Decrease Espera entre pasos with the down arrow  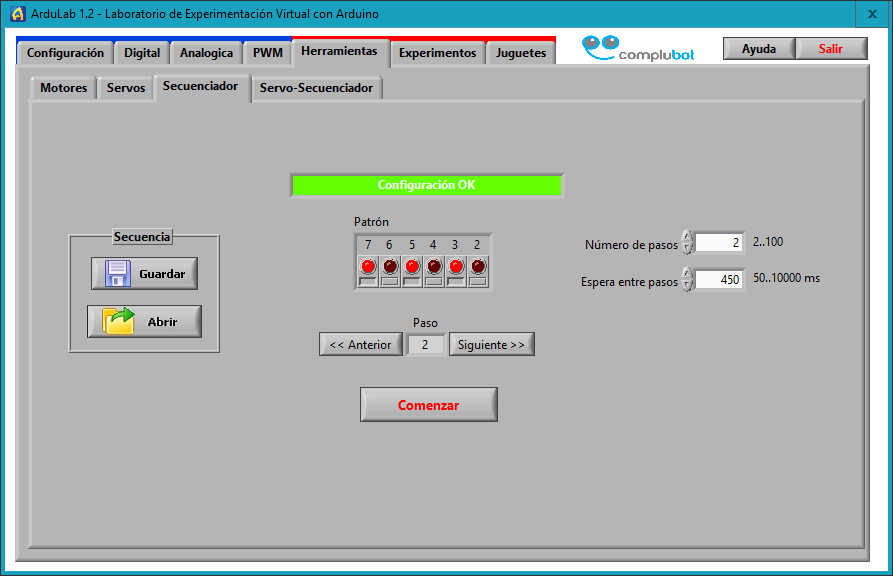(x=687, y=286)
